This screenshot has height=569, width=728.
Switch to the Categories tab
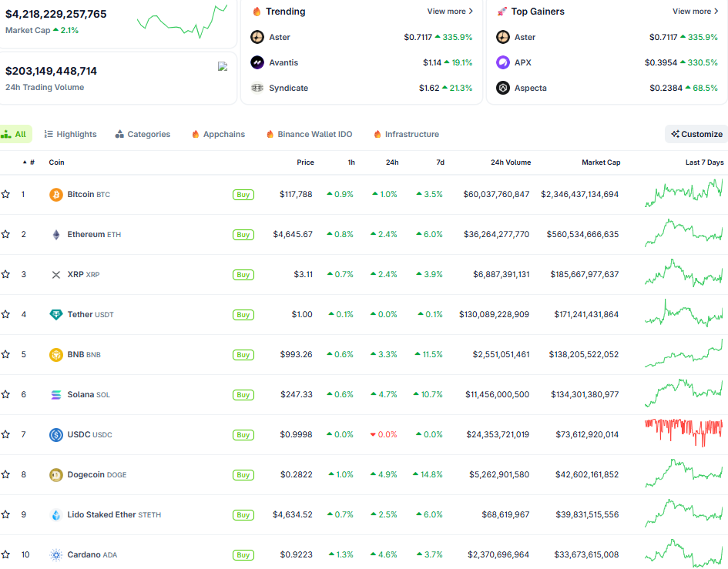(143, 134)
